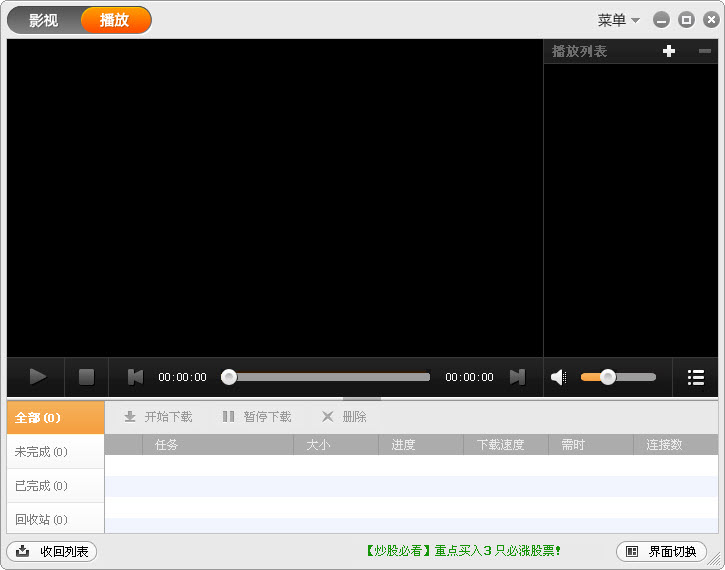Click 暂停下载 to pause downloads
This screenshot has height=570, width=725.
tap(257, 416)
